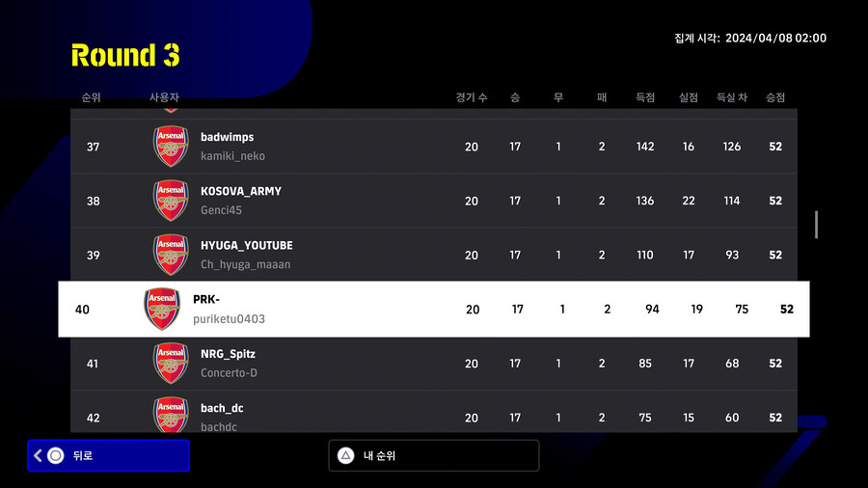This screenshot has width=868, height=488.
Task: Click Arsenal crest beside HYUGA_YOUTUBE
Action: tap(171, 255)
